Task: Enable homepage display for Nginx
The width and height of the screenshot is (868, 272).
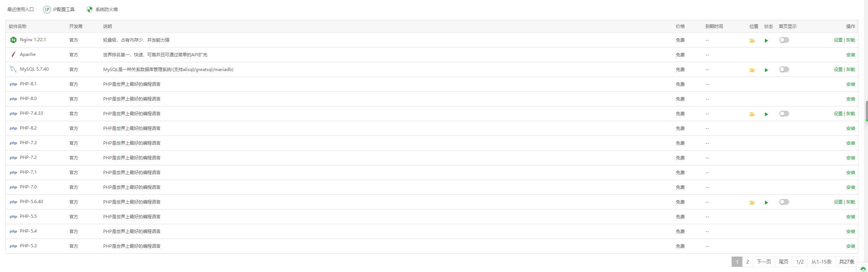Action: [x=784, y=40]
